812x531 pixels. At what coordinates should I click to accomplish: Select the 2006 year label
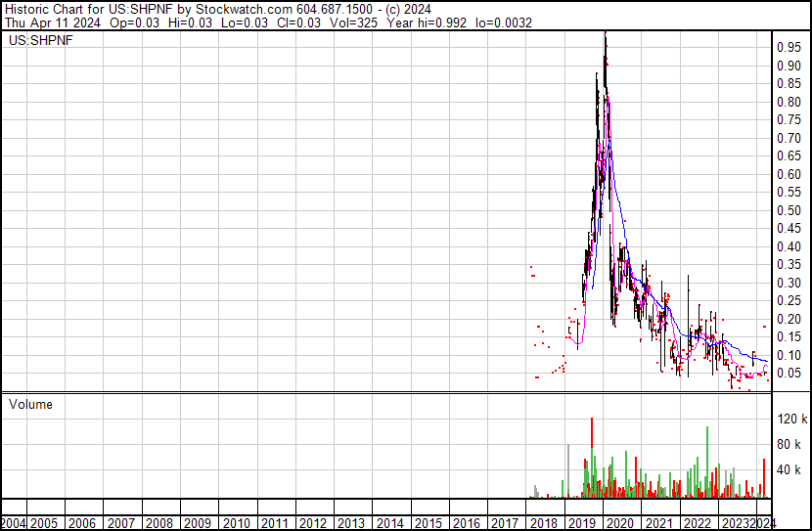(x=82, y=523)
